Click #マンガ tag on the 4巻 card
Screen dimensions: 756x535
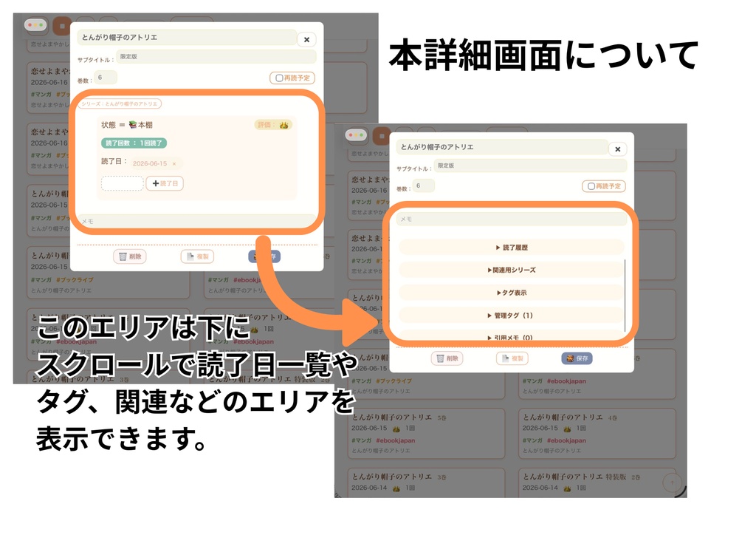coord(533,440)
